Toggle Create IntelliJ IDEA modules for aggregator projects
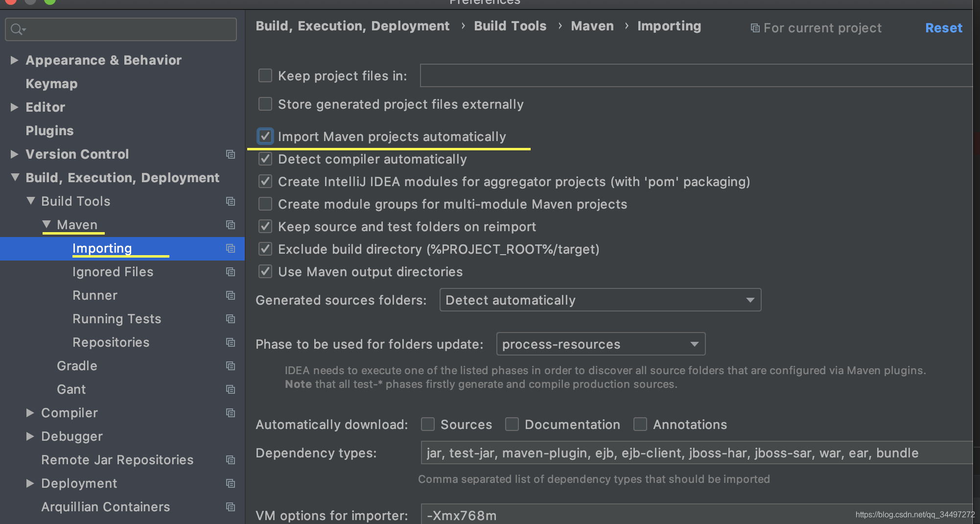Viewport: 980px width, 524px height. tap(265, 181)
